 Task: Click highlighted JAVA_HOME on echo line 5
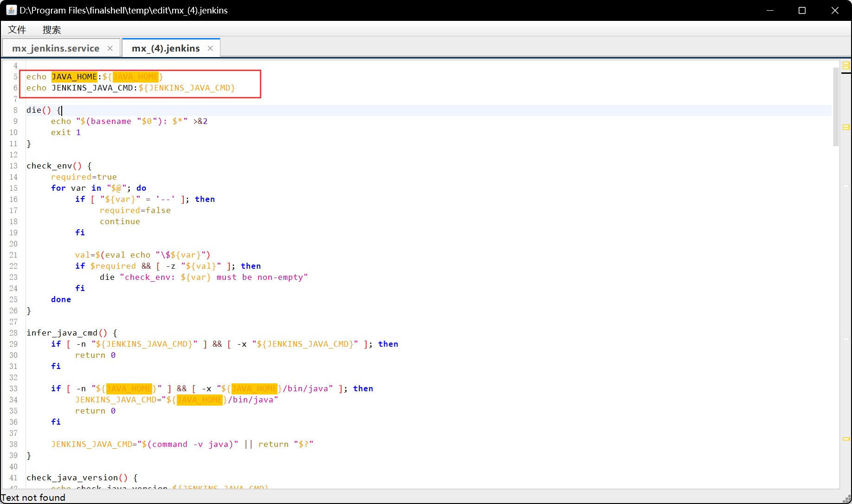tap(74, 77)
